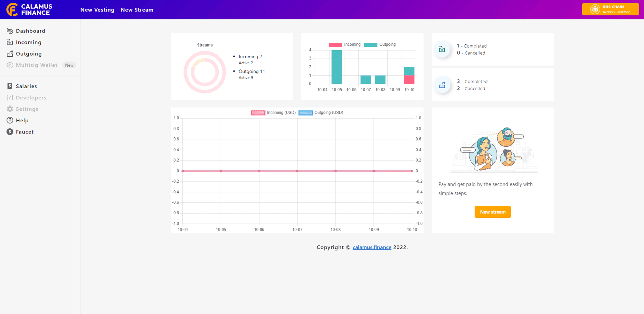Click the Active 9 text

pos(246,78)
